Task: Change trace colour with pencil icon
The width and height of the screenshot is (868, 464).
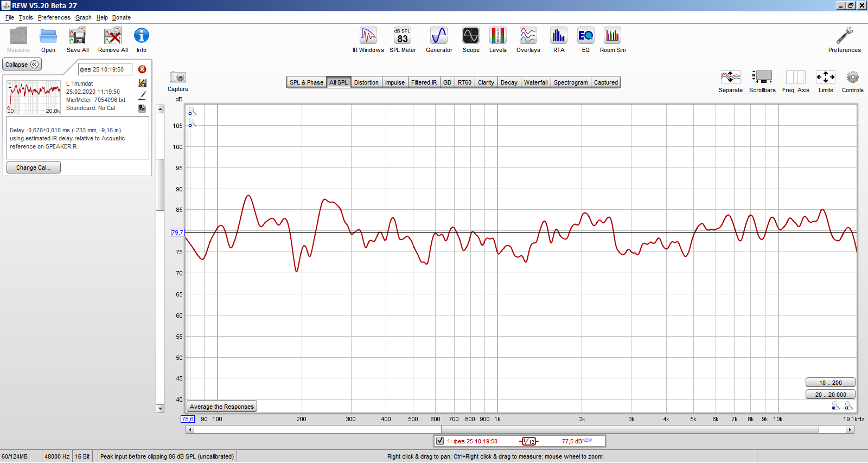Action: [142, 96]
